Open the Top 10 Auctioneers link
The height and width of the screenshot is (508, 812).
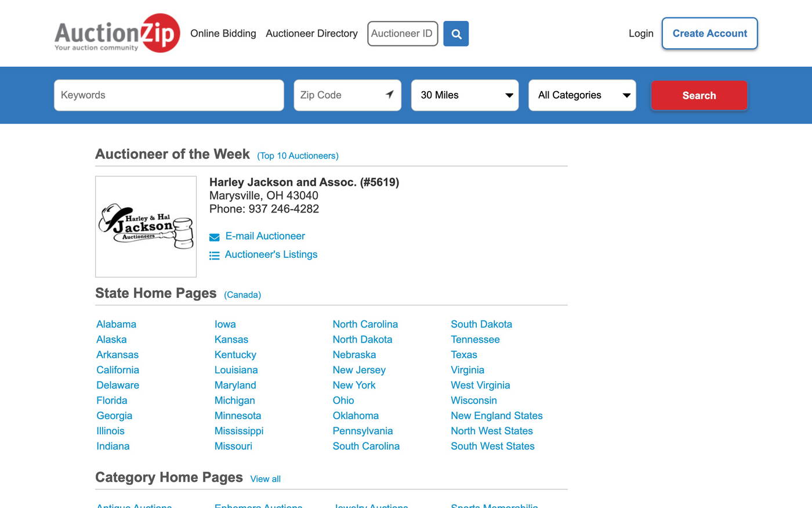pos(298,156)
